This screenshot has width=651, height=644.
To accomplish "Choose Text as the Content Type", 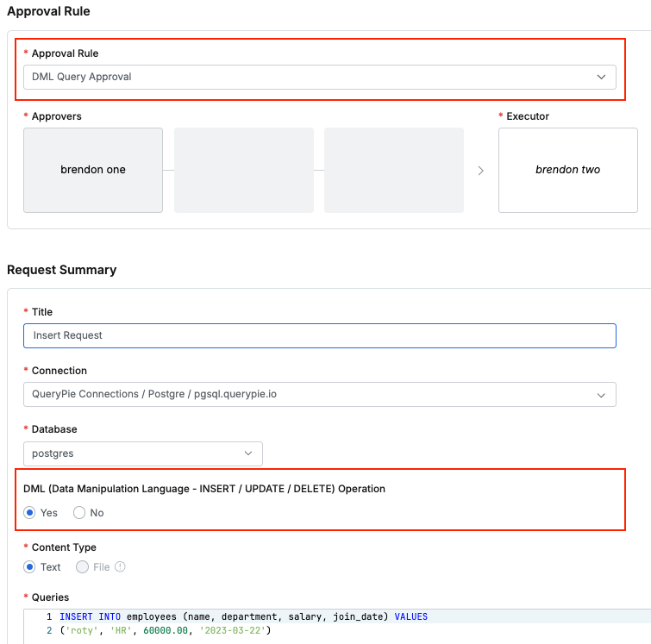I will (30, 567).
